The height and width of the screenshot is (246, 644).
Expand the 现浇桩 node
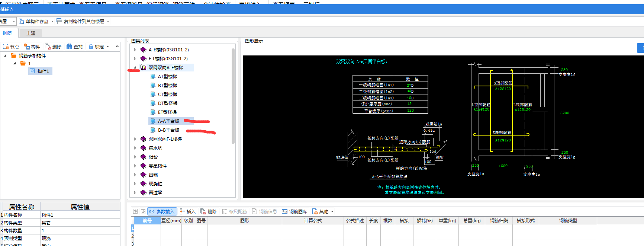pos(135,183)
